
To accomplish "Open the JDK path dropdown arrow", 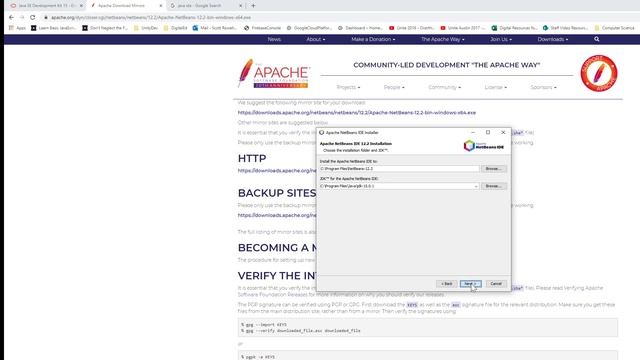I will (476, 186).
